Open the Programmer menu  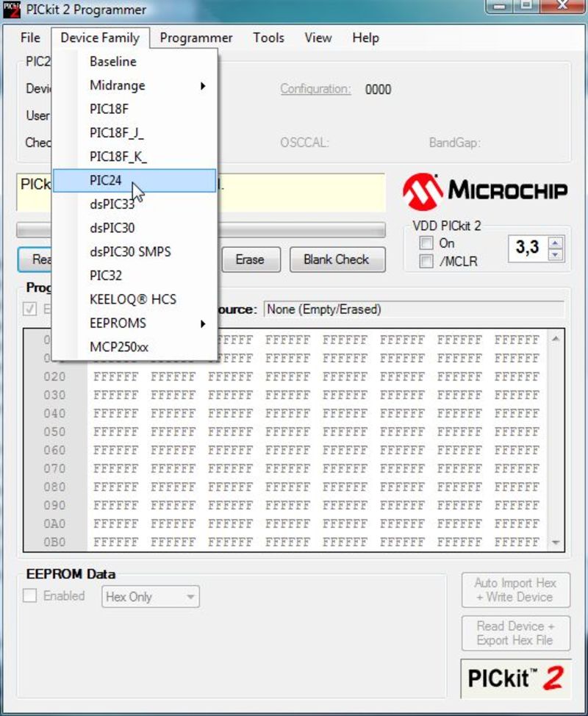click(196, 38)
